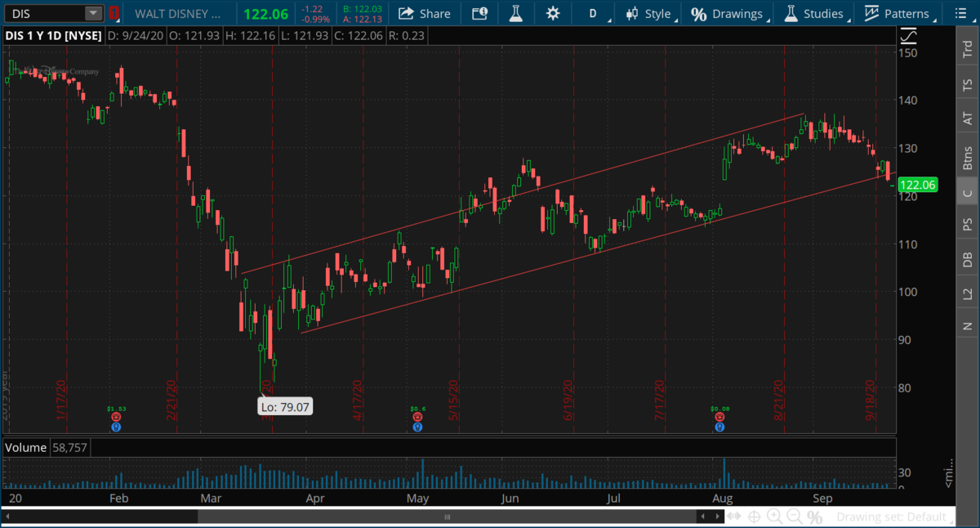Click the Lo: 79.07 price bubble
980x528 pixels.
pos(286,405)
